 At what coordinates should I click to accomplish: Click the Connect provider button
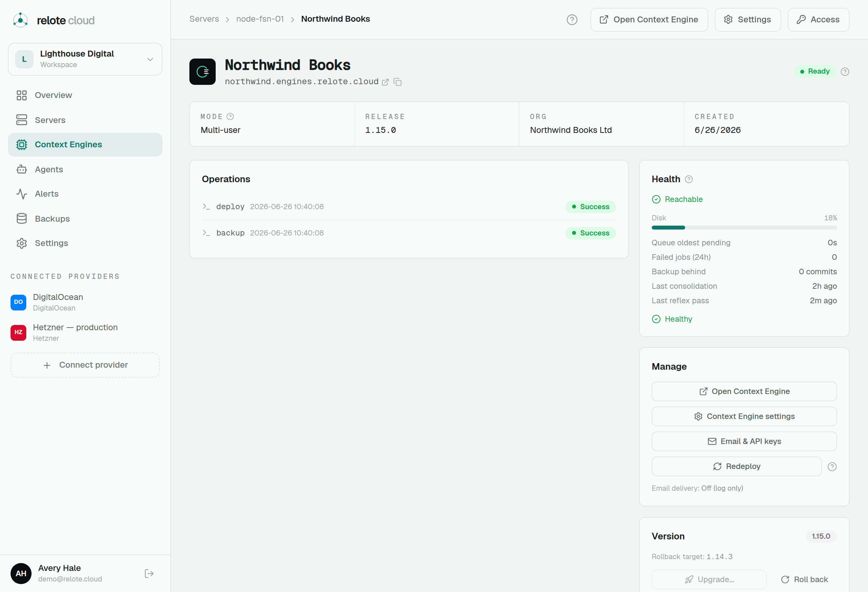coord(85,365)
